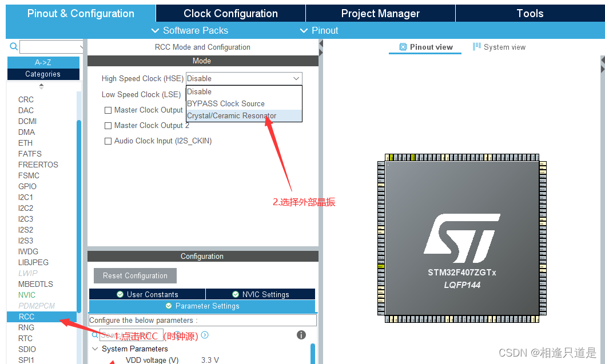Image resolution: width=605 pixels, height=364 pixels.
Task: Select I2C3 in the peripheral list
Action: click(26, 219)
